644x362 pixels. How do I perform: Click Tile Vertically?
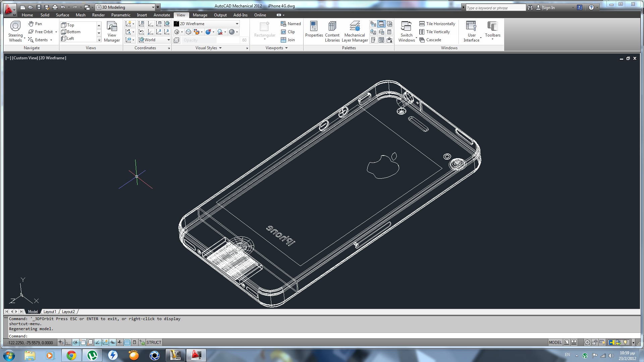coord(434,32)
